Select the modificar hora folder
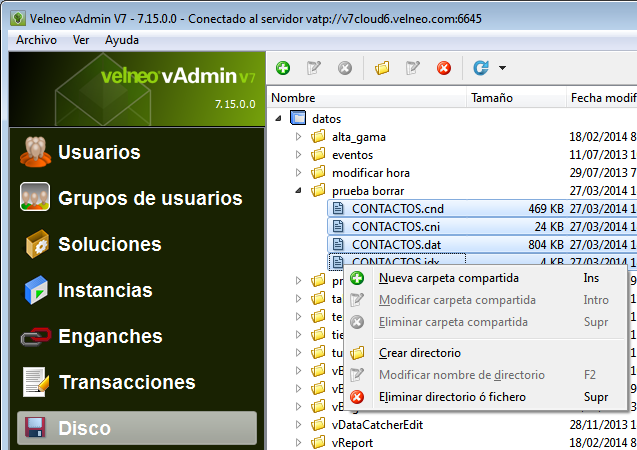This screenshot has height=450, width=637. 370,173
